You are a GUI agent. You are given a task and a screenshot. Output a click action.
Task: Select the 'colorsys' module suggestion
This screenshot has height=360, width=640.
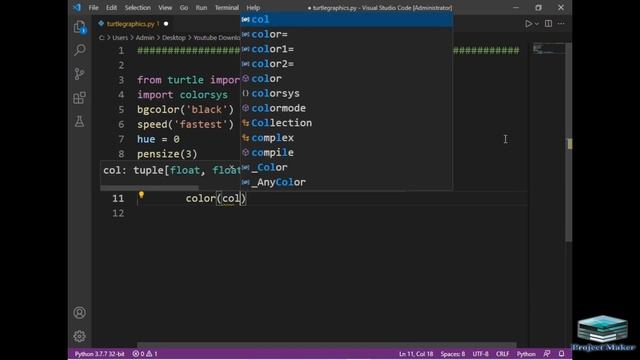[x=346, y=93]
